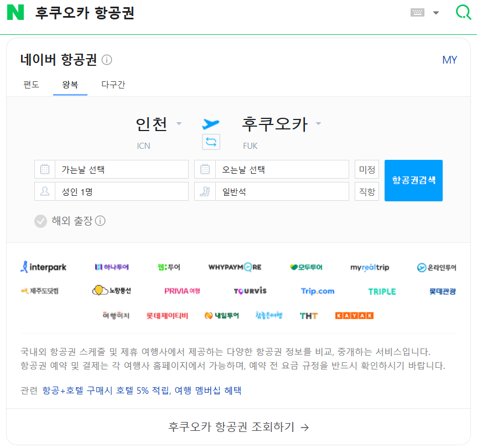
Task: Click the green Naver N logo
Action: 15,13
